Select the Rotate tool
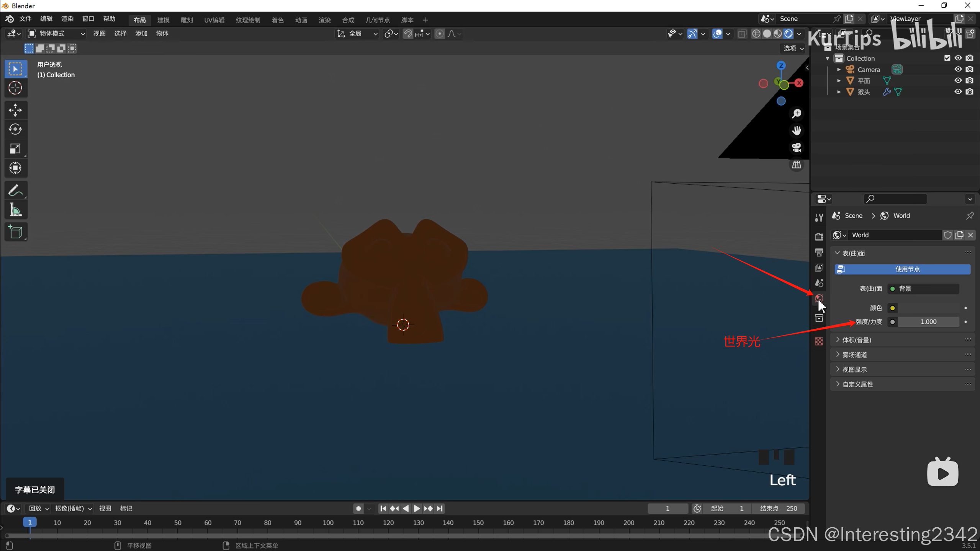This screenshot has height=551, width=980. click(15, 129)
